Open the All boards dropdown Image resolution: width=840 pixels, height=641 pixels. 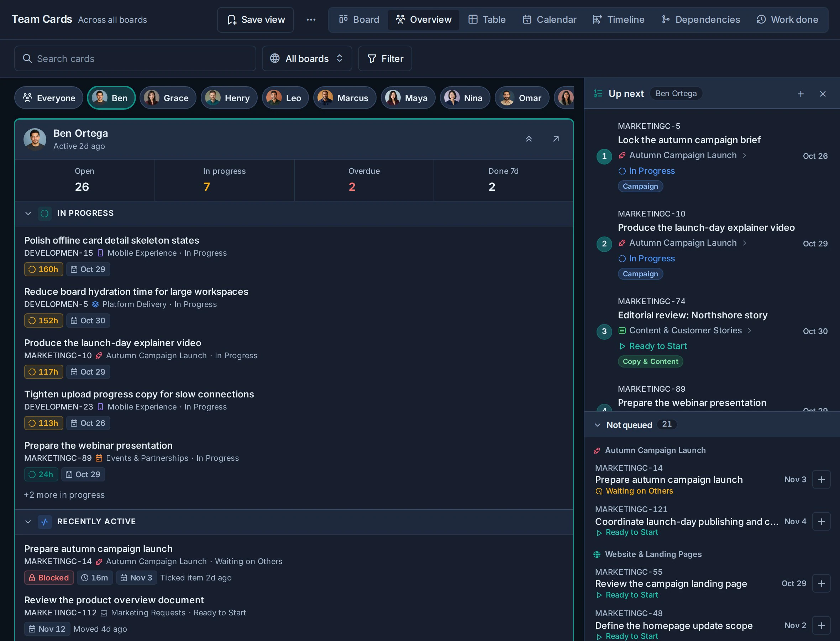click(x=307, y=58)
